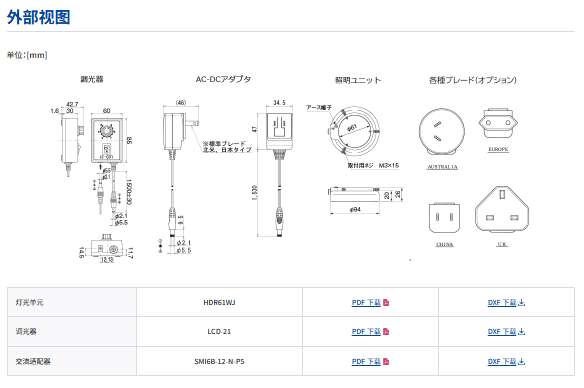Click the 单位:[mm] unit note
The height and width of the screenshot is (388, 584).
coord(27,55)
